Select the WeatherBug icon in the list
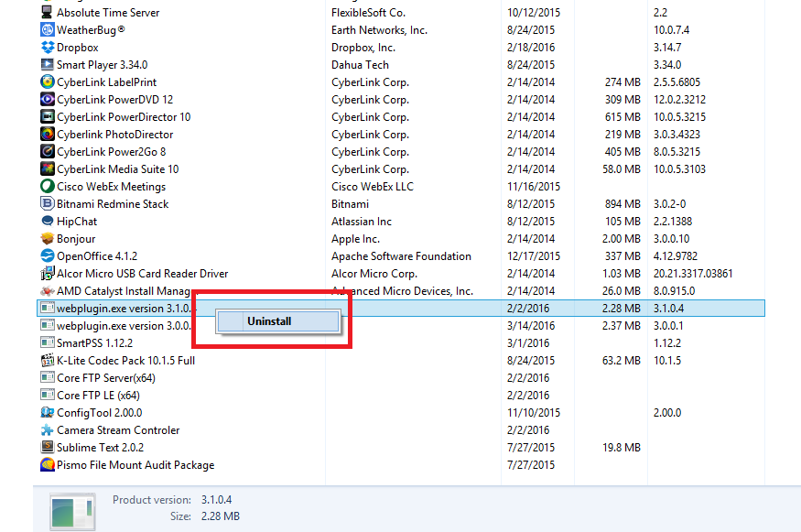 pyautogui.click(x=47, y=30)
